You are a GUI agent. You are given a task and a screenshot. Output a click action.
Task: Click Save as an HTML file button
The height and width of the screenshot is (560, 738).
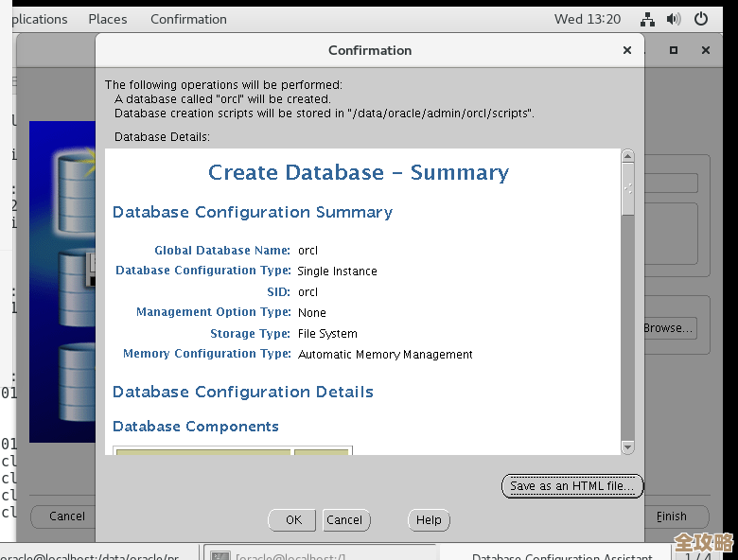(571, 486)
